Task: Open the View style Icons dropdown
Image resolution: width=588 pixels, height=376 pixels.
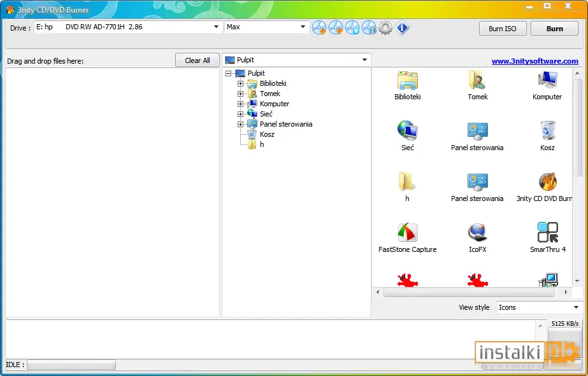Action: 539,307
